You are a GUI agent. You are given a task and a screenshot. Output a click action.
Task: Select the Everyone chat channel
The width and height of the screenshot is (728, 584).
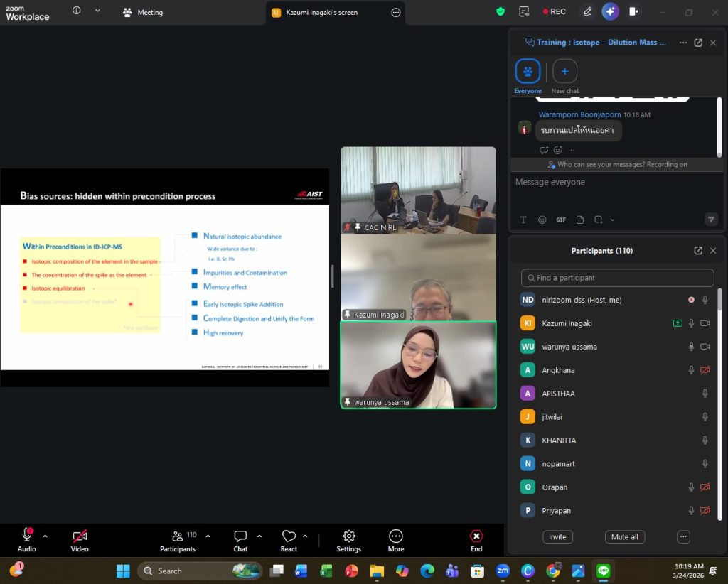(x=528, y=72)
